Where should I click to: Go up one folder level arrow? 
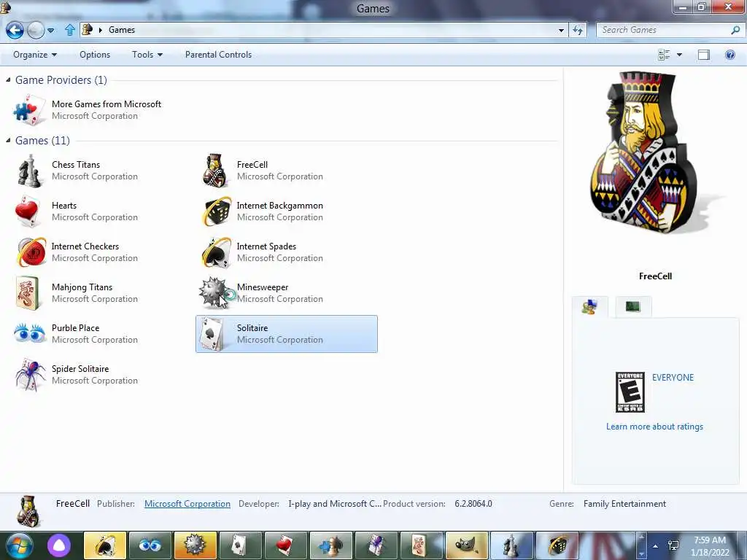coord(70,30)
